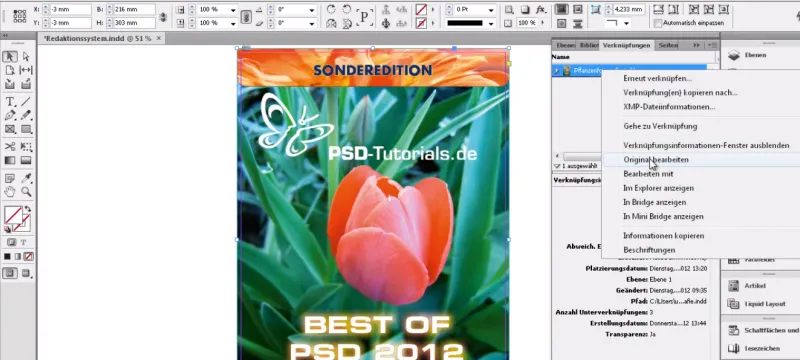Select the Rectangle shape tool
Screen dimensions: 800x360
point(26,130)
